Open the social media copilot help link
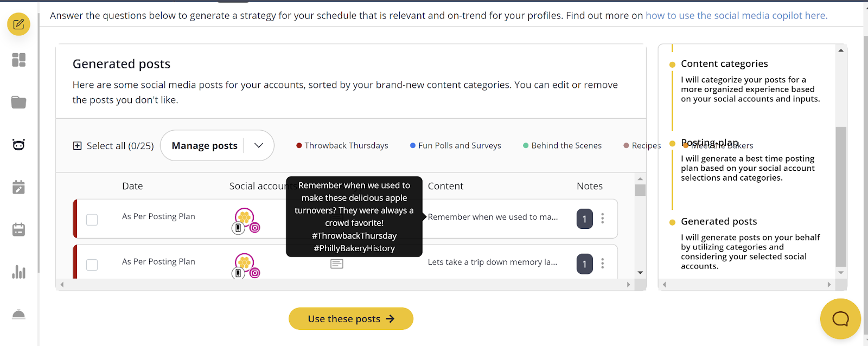 pyautogui.click(x=736, y=16)
